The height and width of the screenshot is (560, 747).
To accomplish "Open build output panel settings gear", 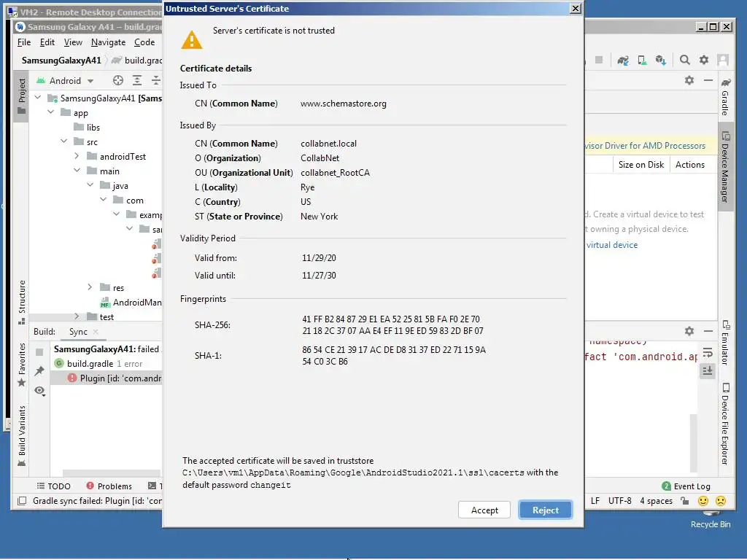I will point(689,331).
